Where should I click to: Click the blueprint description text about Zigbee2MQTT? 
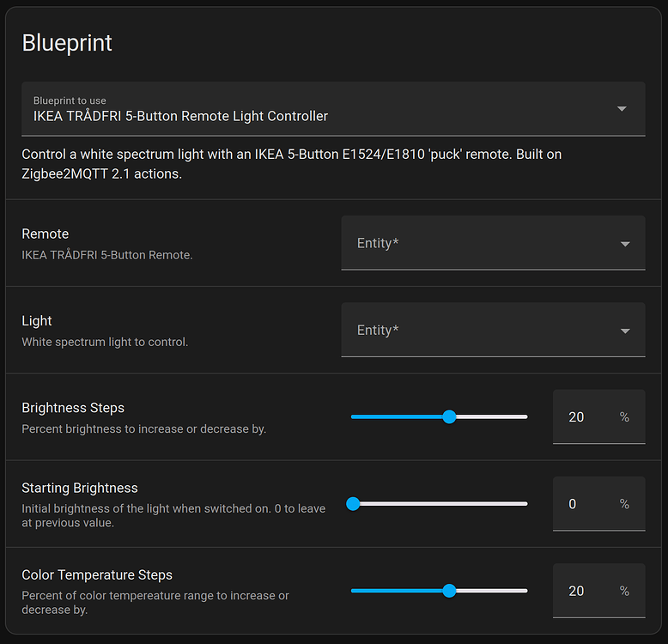point(292,163)
